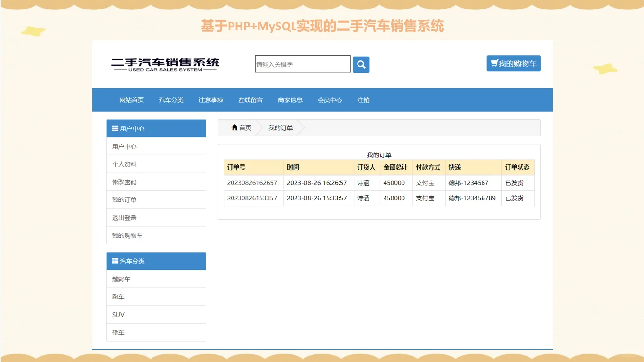
Task: Open 商家信息 from the top navigation
Action: pos(290,100)
